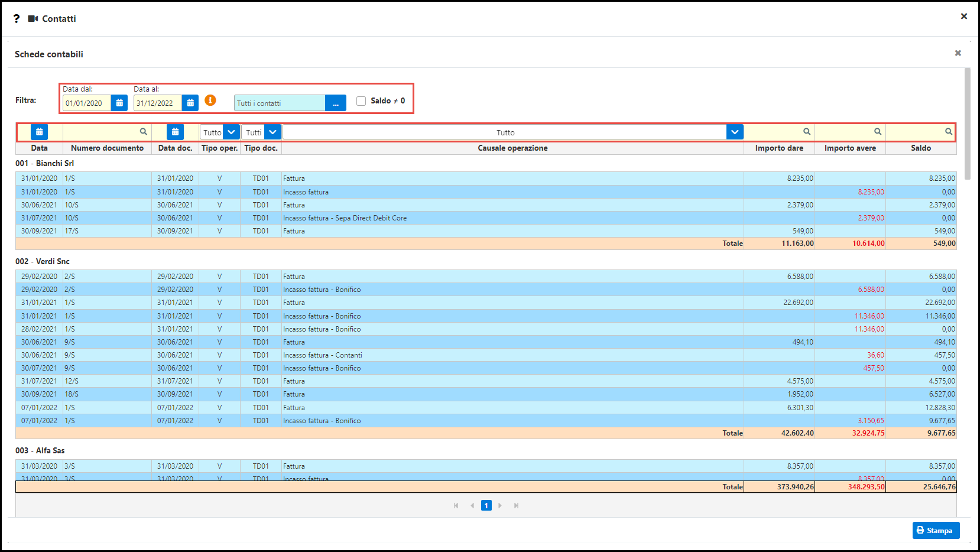Open calendar for Data dal field
This screenshot has width=980, height=552.
tap(119, 103)
